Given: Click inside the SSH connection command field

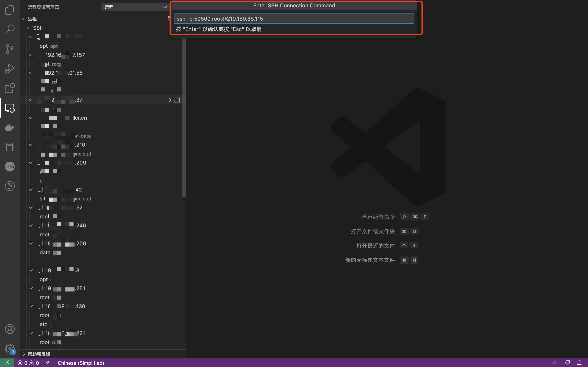Looking at the screenshot, I should point(294,19).
